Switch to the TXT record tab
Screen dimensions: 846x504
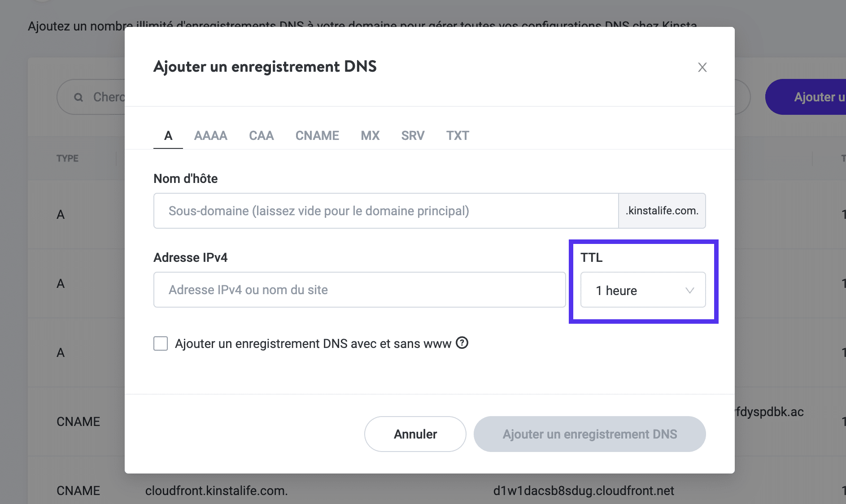[457, 135]
